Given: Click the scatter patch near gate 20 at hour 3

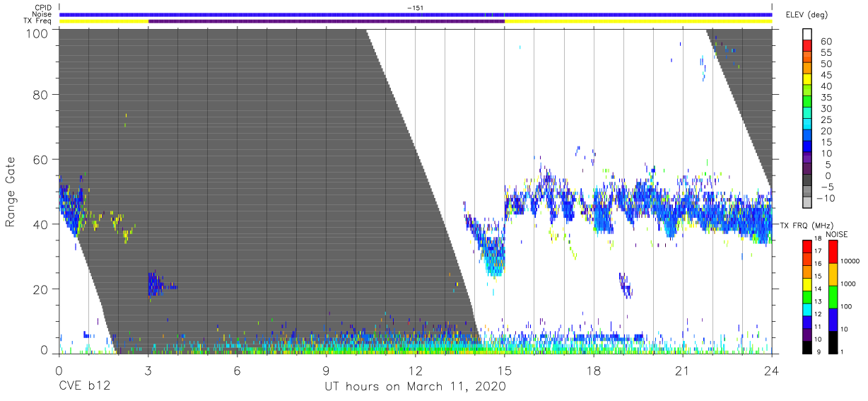Looking at the screenshot, I should [x=159, y=284].
